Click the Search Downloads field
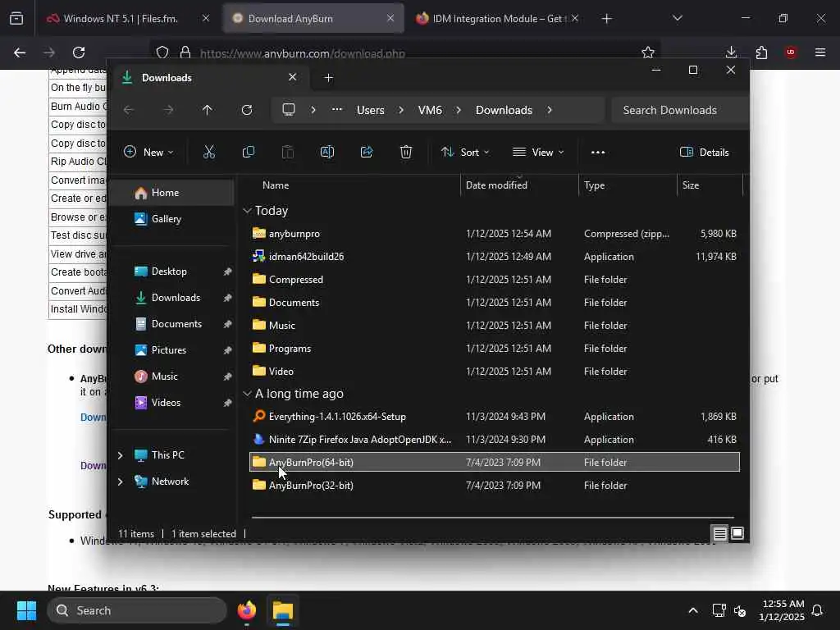 [680, 110]
